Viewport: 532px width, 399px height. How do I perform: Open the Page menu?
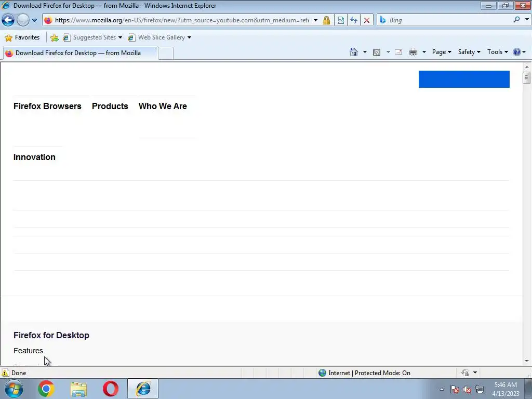pos(442,52)
